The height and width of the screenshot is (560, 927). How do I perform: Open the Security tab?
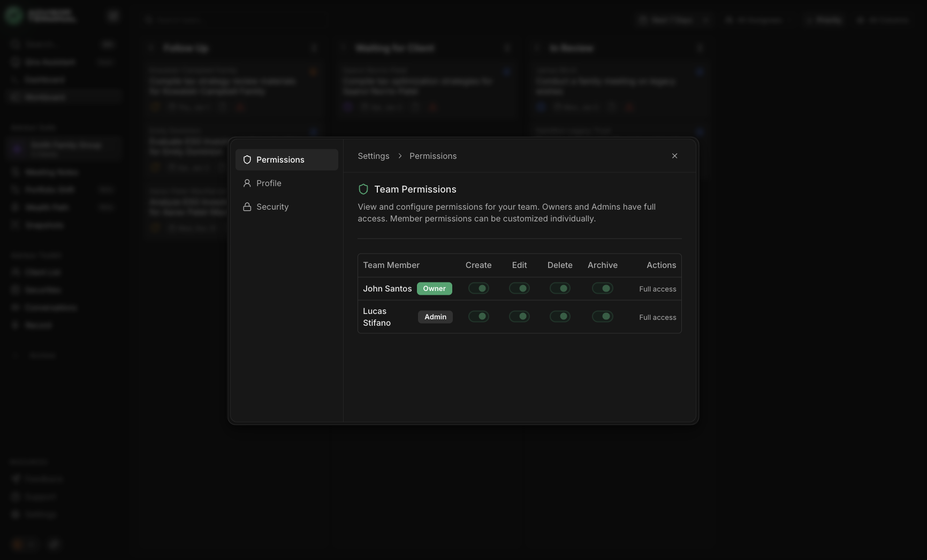click(x=272, y=206)
